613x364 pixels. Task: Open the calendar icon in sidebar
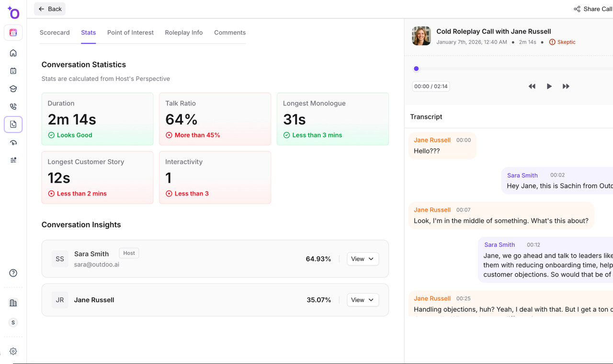[x=13, y=71]
